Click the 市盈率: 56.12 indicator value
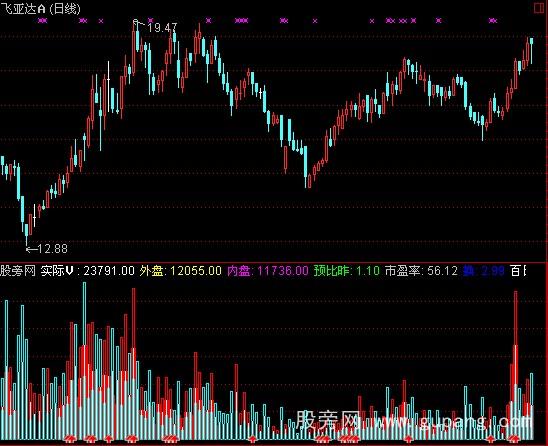The image size is (548, 446). [x=421, y=271]
